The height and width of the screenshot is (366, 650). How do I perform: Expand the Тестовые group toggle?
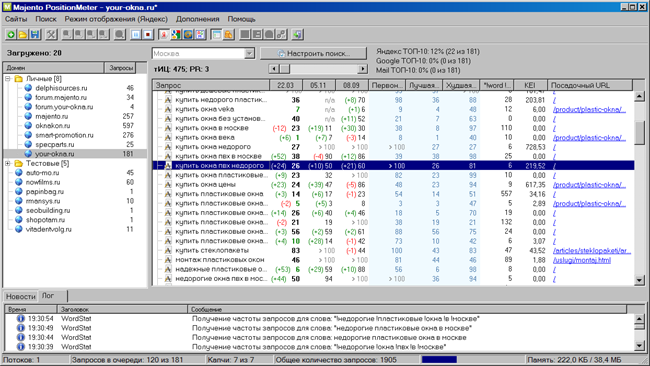(x=8, y=163)
